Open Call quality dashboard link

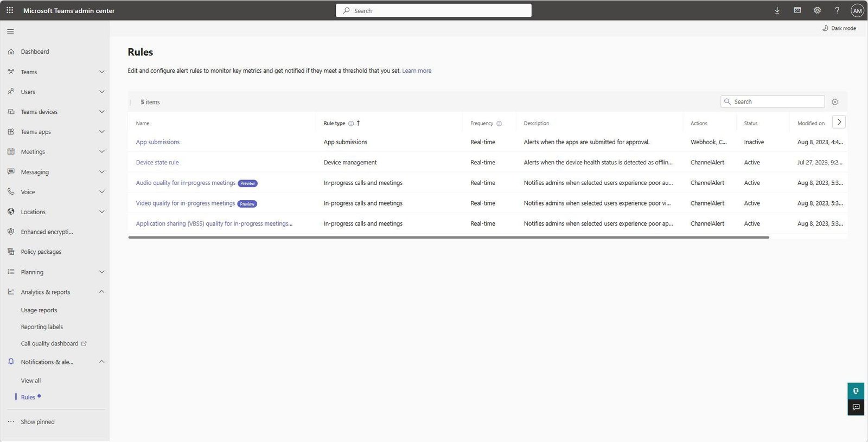pyautogui.click(x=53, y=344)
